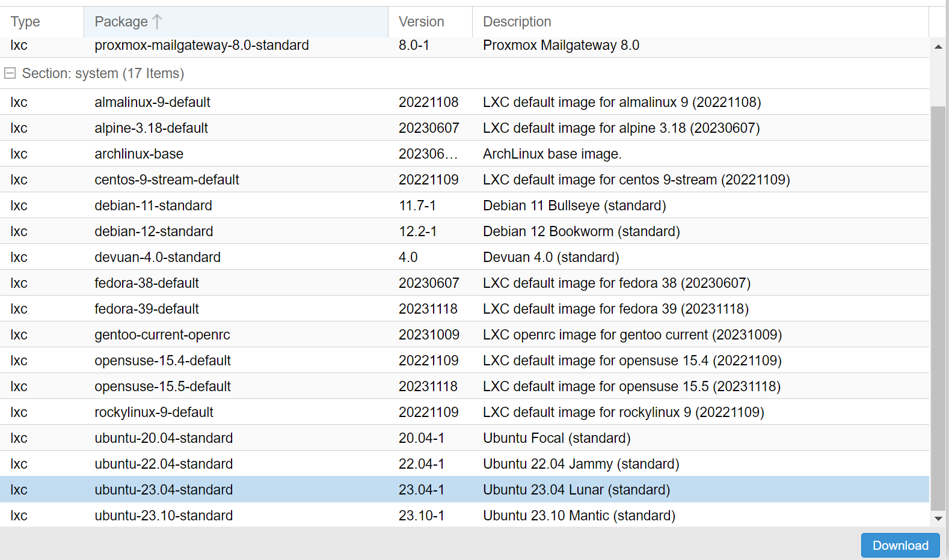Click the Ubuntu 23.10 Mantic (standard) description

579,516
